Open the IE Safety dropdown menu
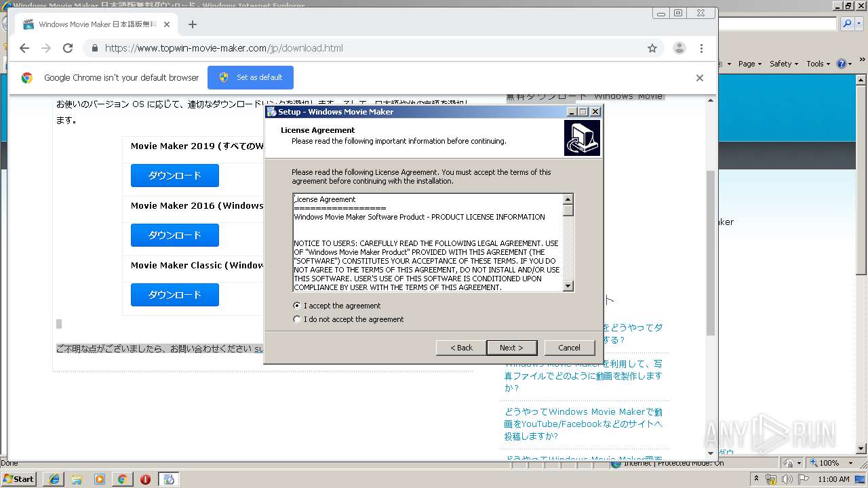The height and width of the screenshot is (488, 868). point(784,64)
